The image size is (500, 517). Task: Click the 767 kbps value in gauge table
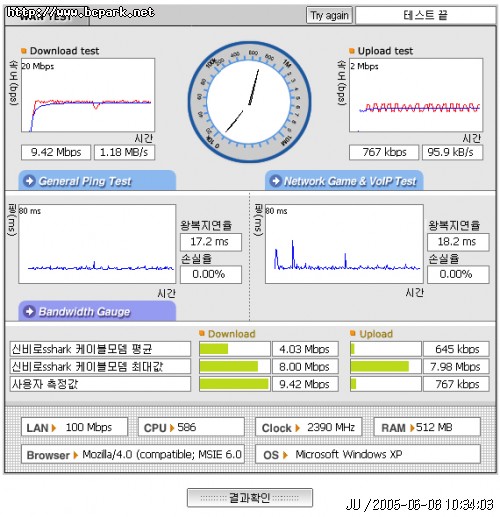point(456,384)
